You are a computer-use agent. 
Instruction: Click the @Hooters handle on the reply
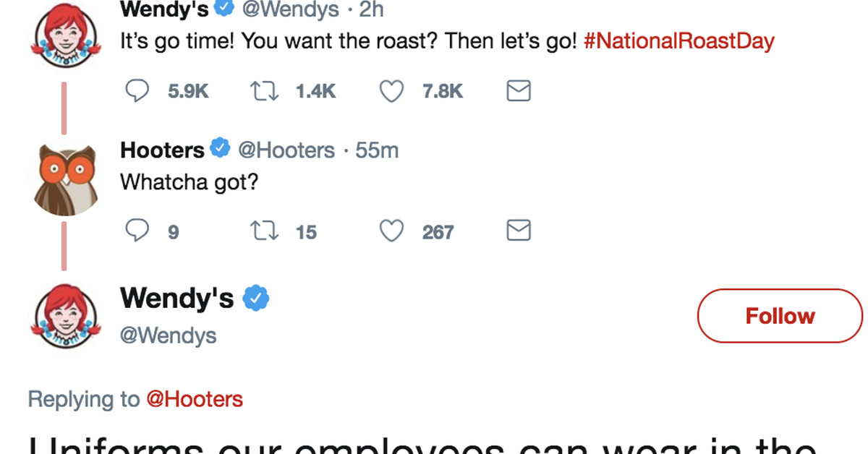[286, 150]
